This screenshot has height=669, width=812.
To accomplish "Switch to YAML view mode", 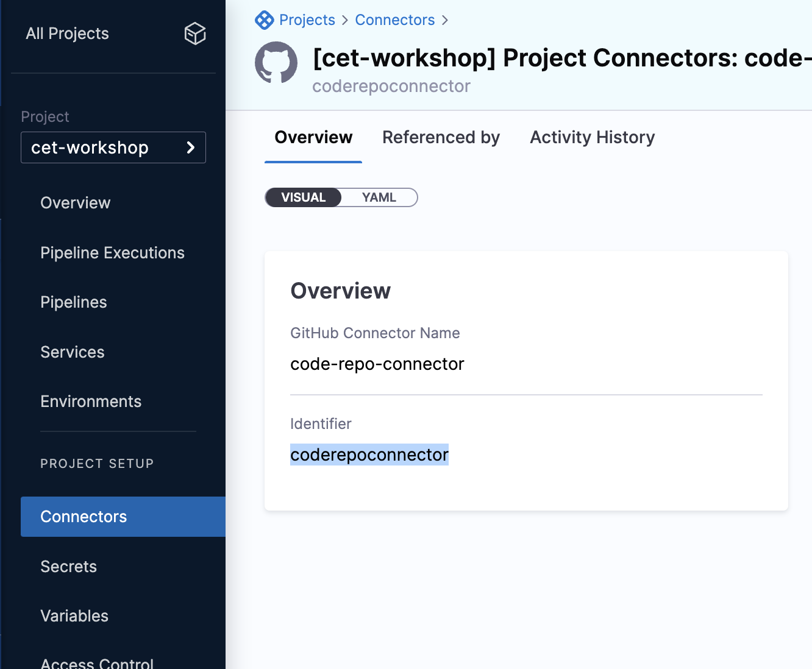I will click(x=379, y=197).
